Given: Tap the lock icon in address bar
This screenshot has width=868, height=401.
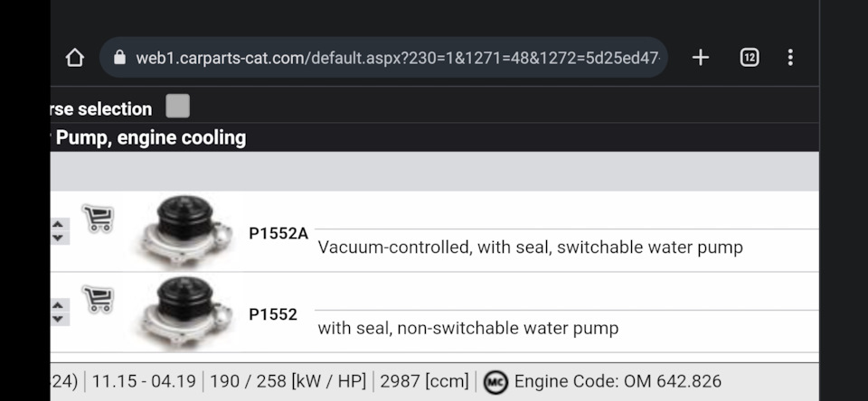Looking at the screenshot, I should tap(119, 58).
